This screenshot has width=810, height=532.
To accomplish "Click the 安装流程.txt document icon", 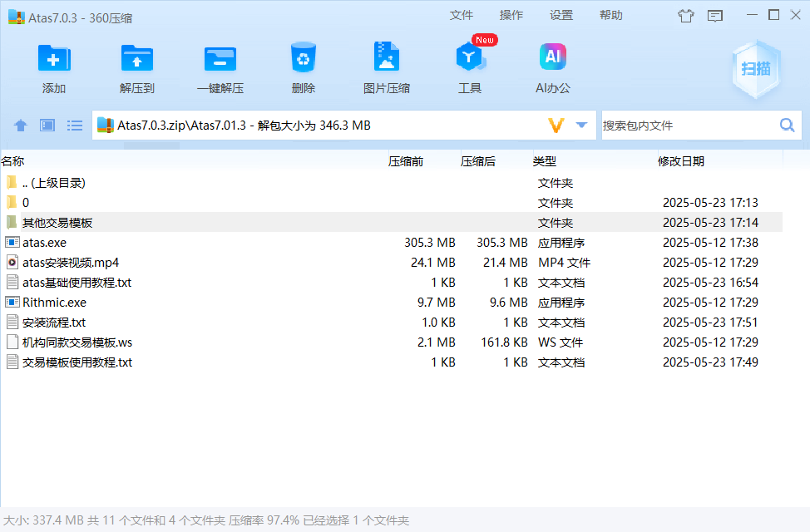I will click(x=12, y=323).
